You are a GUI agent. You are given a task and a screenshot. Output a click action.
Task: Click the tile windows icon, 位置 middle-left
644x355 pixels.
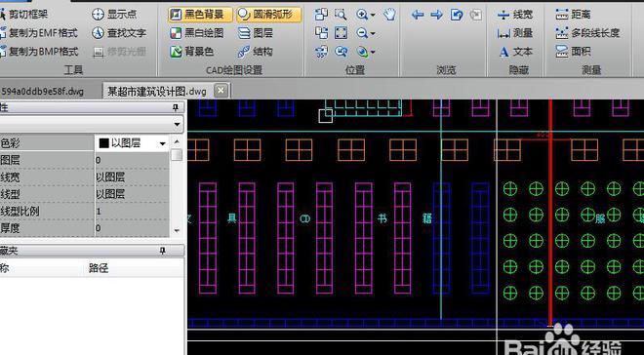(x=322, y=33)
